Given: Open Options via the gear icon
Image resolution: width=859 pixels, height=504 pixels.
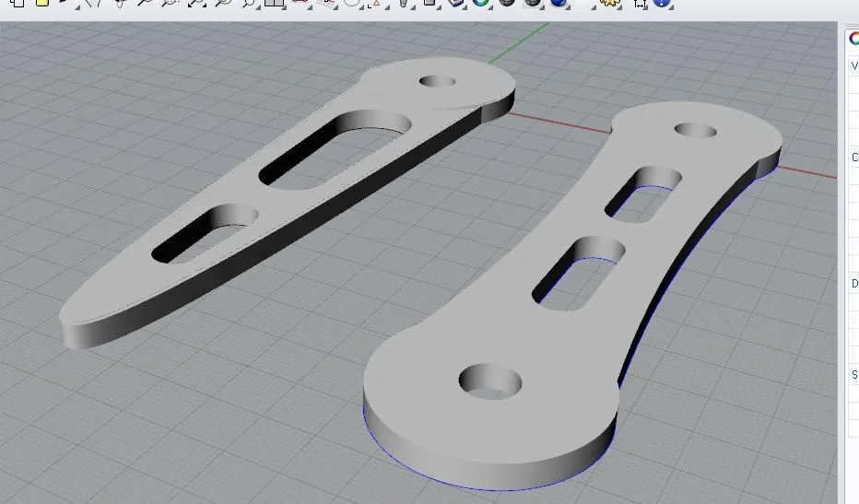Looking at the screenshot, I should (x=608, y=2).
